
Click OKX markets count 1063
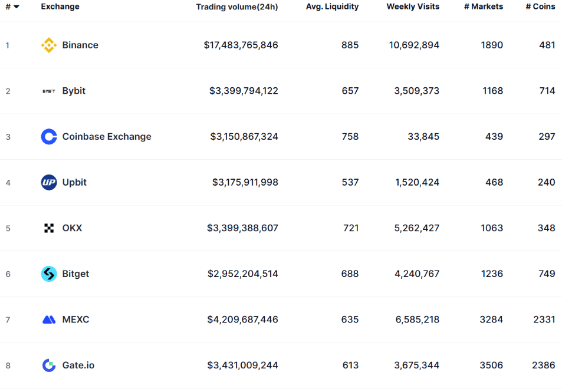(x=492, y=228)
